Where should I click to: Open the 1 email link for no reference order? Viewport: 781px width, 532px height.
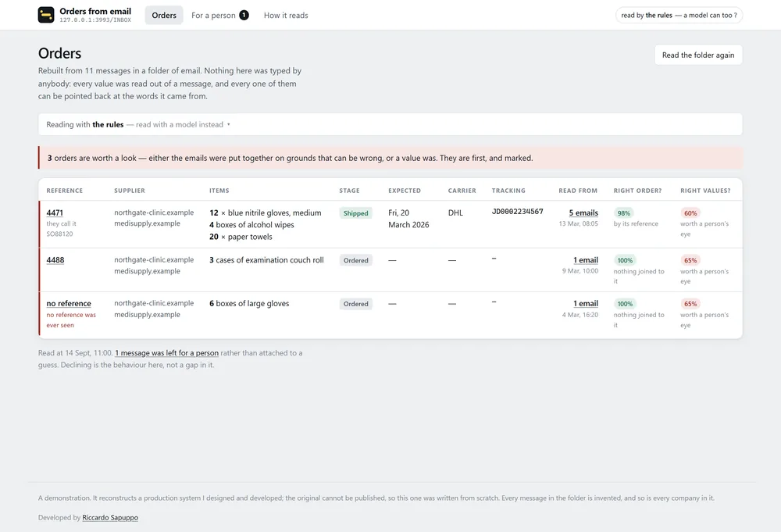585,303
